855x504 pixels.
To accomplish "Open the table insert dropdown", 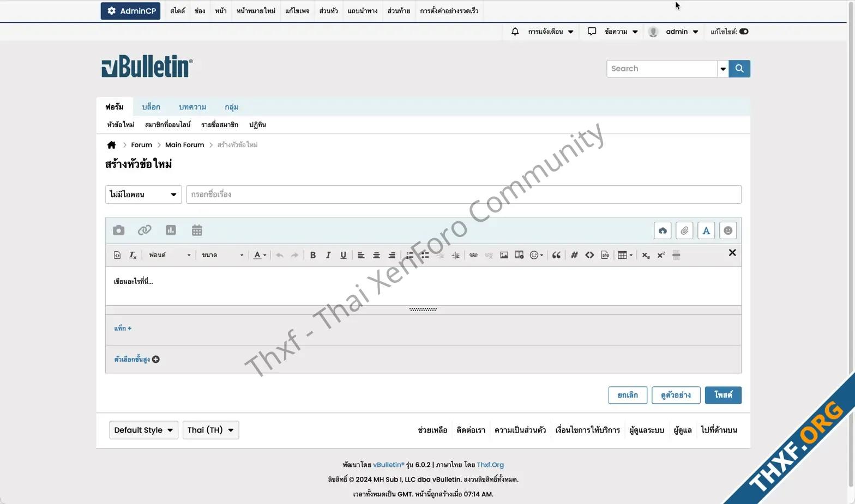I will tap(625, 255).
